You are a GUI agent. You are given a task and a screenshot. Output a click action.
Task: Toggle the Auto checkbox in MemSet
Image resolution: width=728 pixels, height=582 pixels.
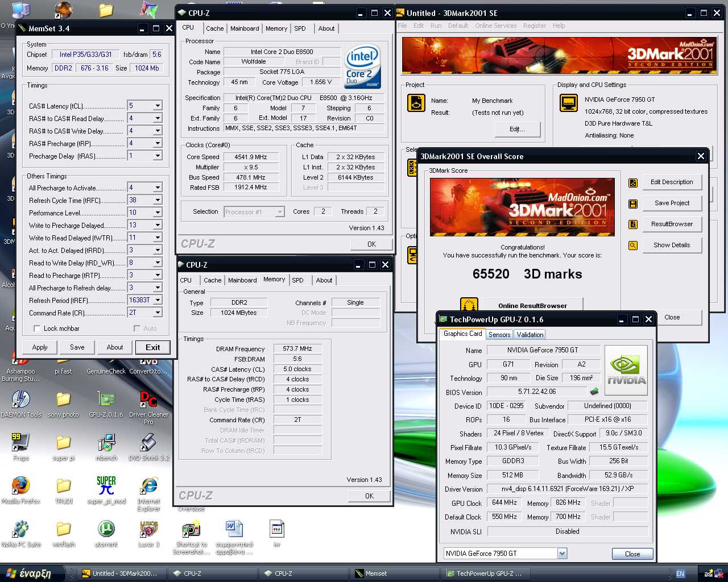point(137,329)
